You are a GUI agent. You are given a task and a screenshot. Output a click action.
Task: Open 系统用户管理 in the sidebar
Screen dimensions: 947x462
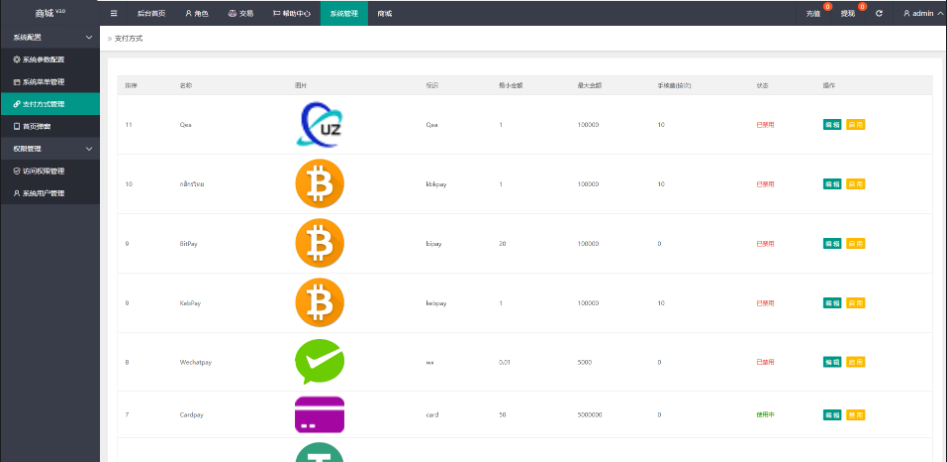coord(50,193)
